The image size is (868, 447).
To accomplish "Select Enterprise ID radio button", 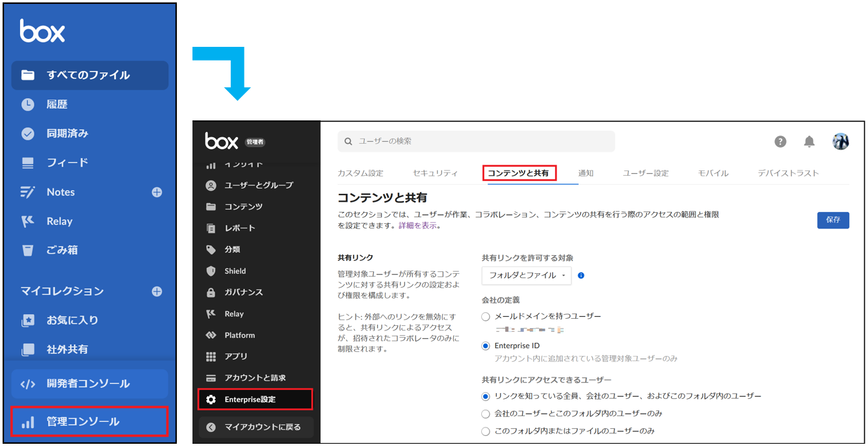I will [x=486, y=346].
